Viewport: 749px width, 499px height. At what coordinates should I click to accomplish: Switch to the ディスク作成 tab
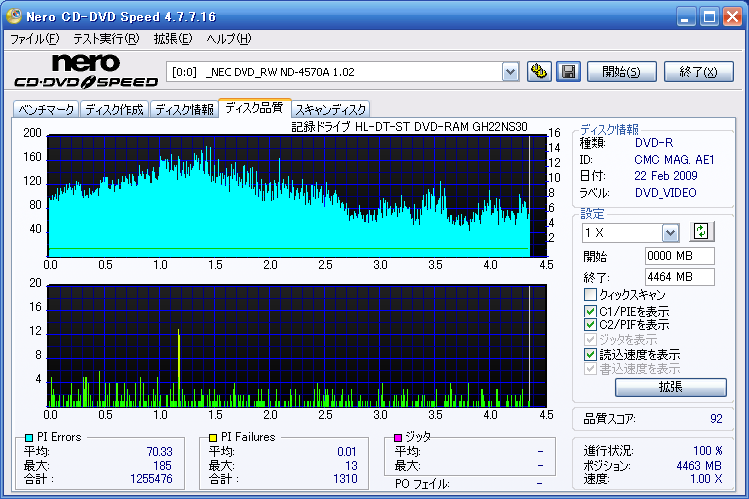pyautogui.click(x=114, y=109)
